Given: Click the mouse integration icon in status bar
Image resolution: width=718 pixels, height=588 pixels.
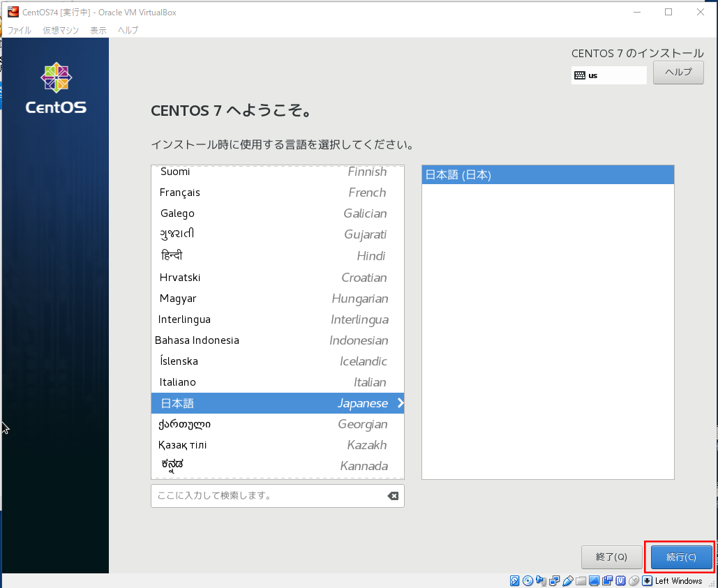Looking at the screenshot, I should 634,581.
